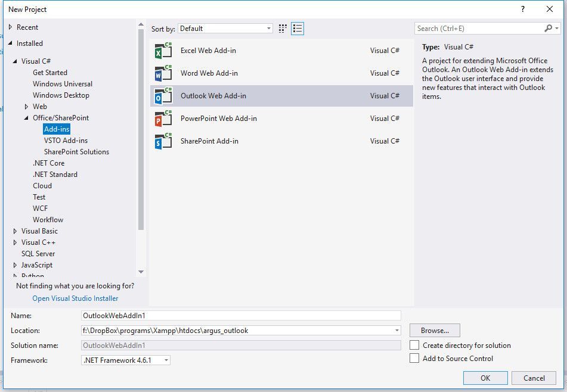
Task: Click the tree scrollbar thumb
Action: point(141,129)
